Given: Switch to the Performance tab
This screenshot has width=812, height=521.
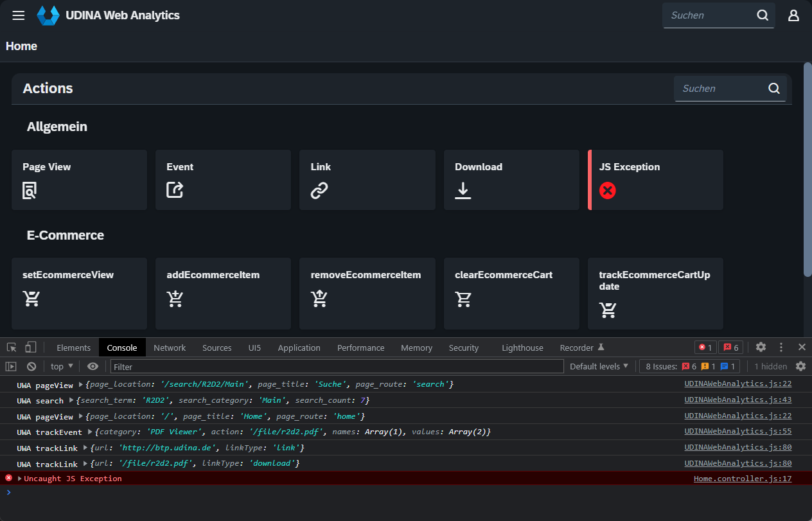Looking at the screenshot, I should (x=361, y=348).
